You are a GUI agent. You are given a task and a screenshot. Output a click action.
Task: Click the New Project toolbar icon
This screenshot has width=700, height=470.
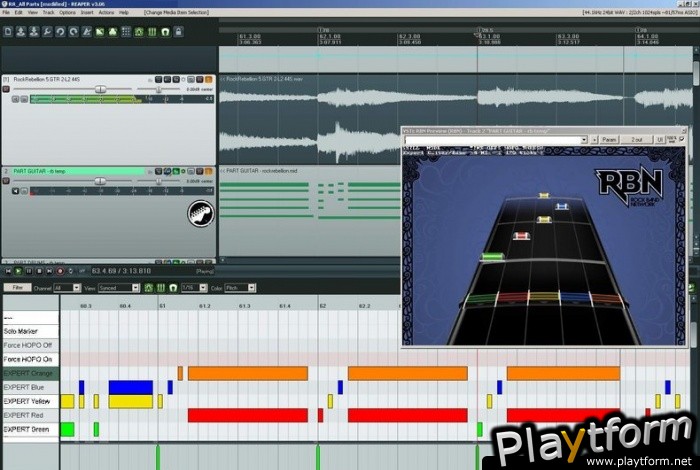coord(8,32)
